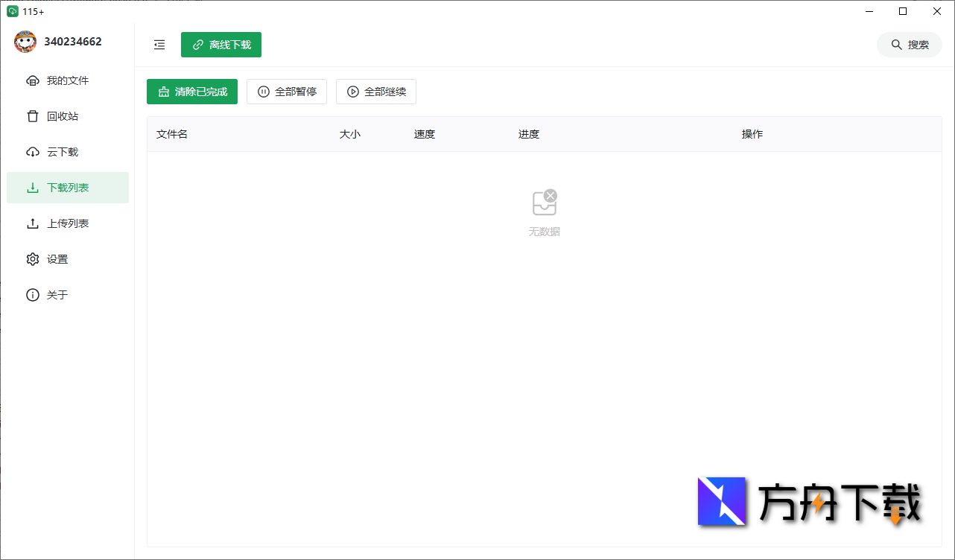The height and width of the screenshot is (560, 955).
Task: Start an offline download via 离线下载
Action: pos(221,45)
